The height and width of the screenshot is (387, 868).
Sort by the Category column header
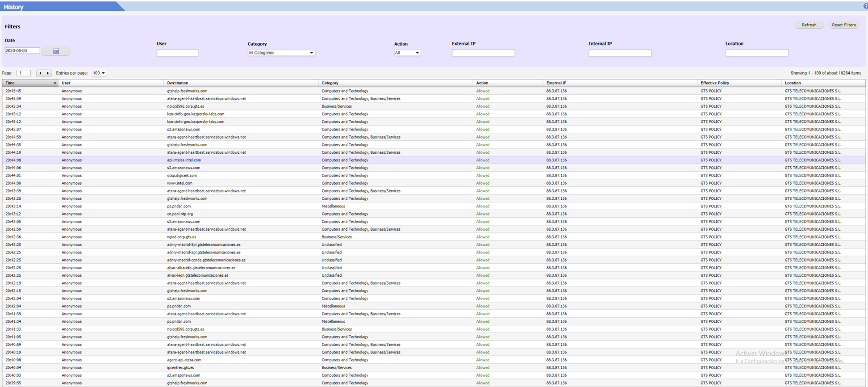[396, 83]
